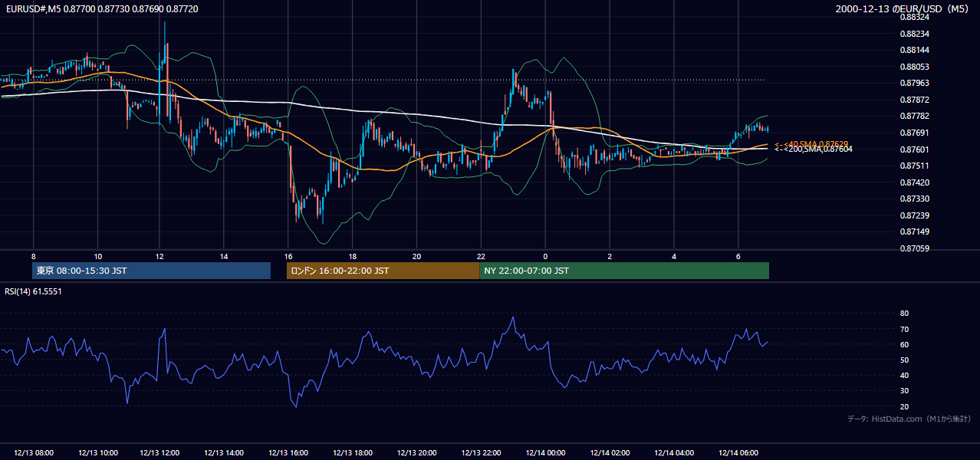Click the 12/13 14:00 date label
This screenshot has width=980, height=460.
[x=224, y=453]
